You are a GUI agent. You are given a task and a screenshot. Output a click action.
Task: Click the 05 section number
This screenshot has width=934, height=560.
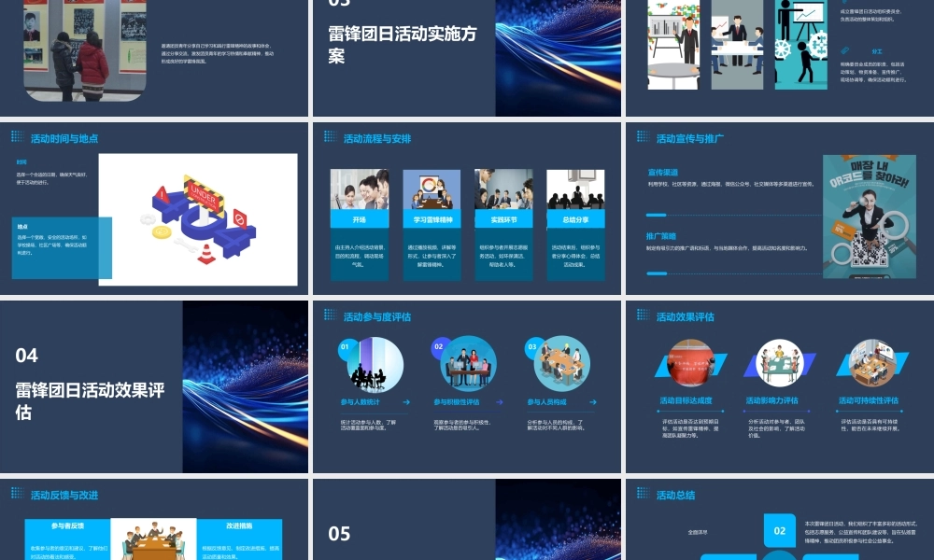(x=340, y=534)
